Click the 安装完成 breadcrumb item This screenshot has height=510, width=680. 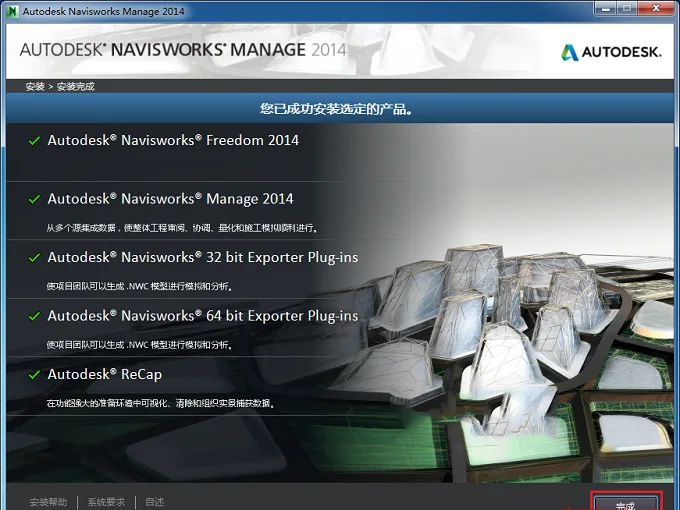pos(75,86)
